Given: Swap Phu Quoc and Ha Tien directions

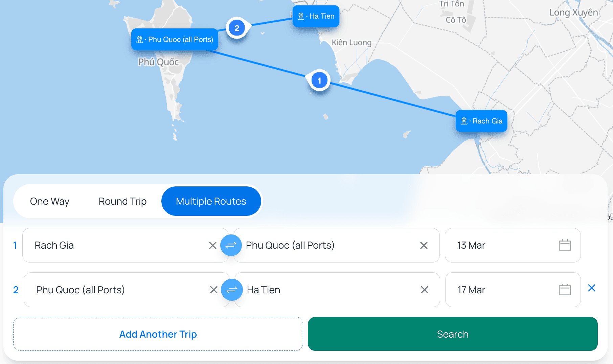Looking at the screenshot, I should [x=232, y=290].
